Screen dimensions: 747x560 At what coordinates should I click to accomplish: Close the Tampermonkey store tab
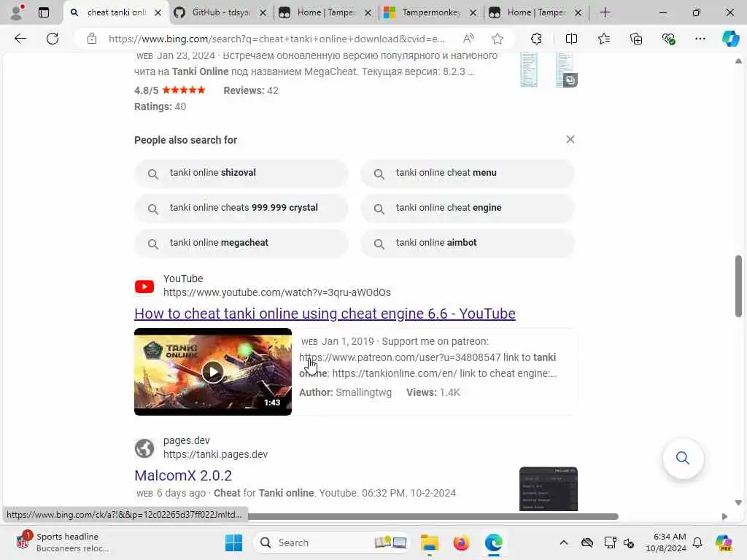(473, 13)
